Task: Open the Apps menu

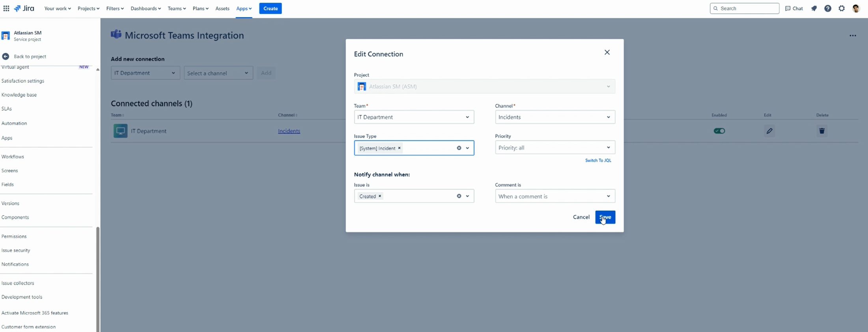Action: (244, 8)
